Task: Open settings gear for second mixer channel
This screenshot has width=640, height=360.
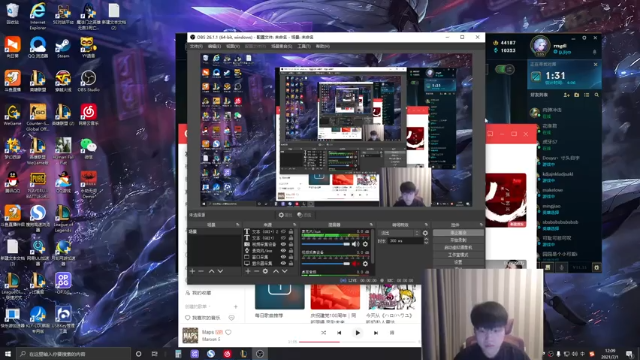Action: coord(365,264)
